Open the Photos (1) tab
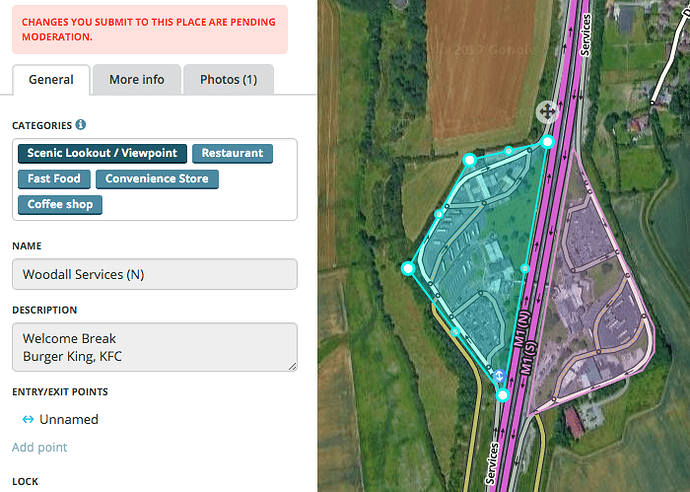 point(228,80)
